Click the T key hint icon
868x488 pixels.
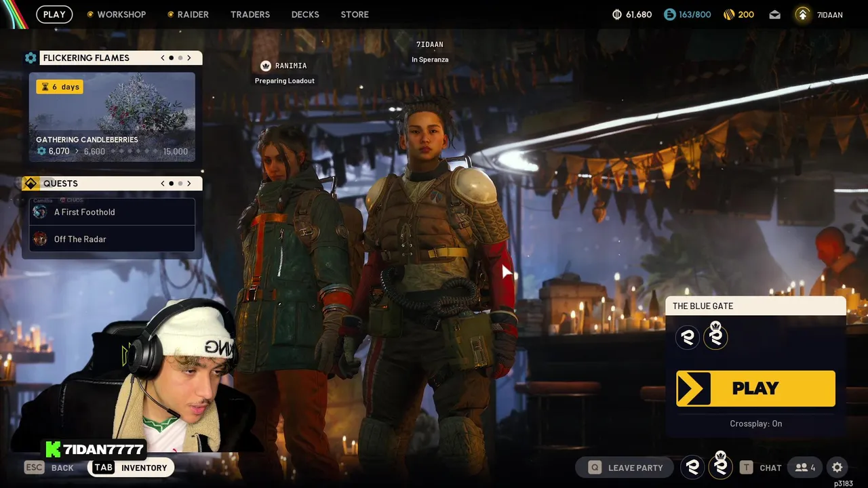746,468
